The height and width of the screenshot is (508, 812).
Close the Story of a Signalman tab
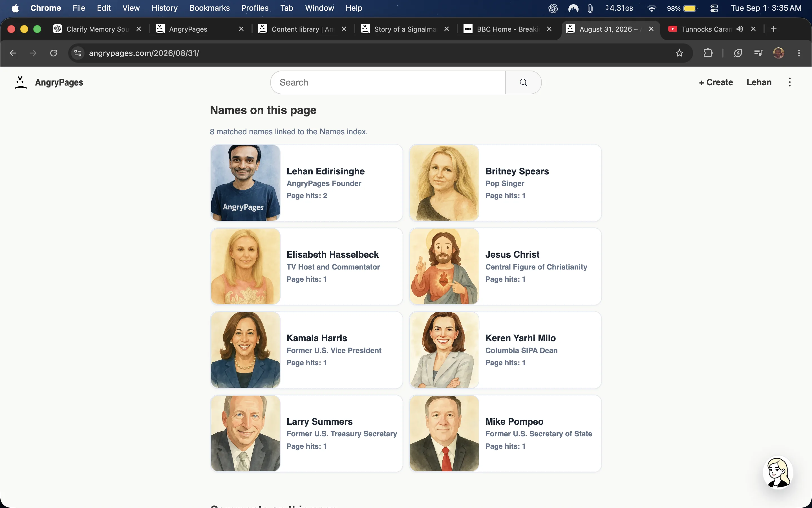(x=447, y=29)
